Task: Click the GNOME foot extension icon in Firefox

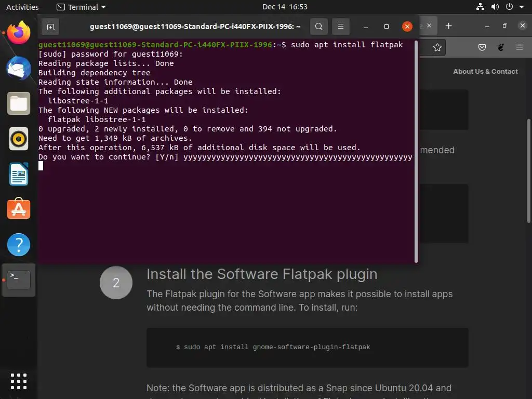Action: point(501,47)
